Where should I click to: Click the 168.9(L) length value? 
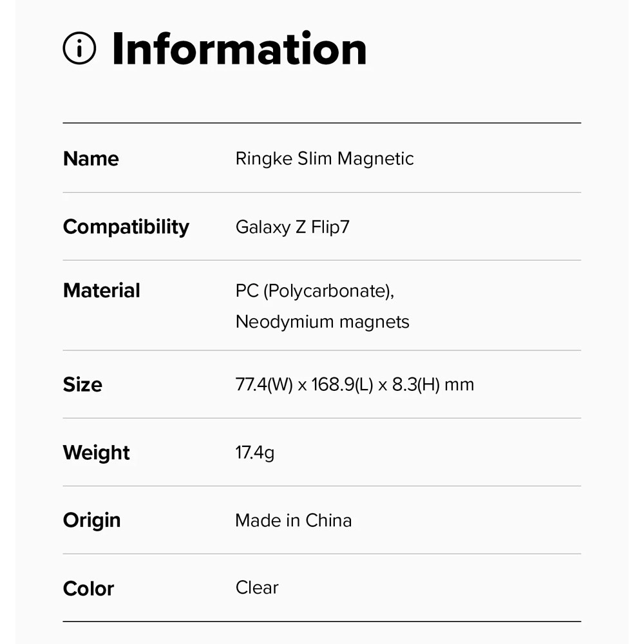342,385
